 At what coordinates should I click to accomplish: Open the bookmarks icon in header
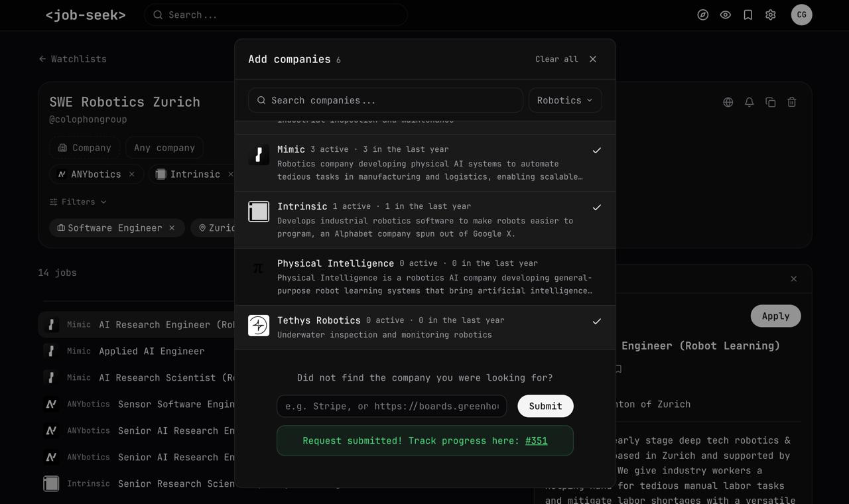pyautogui.click(x=748, y=15)
